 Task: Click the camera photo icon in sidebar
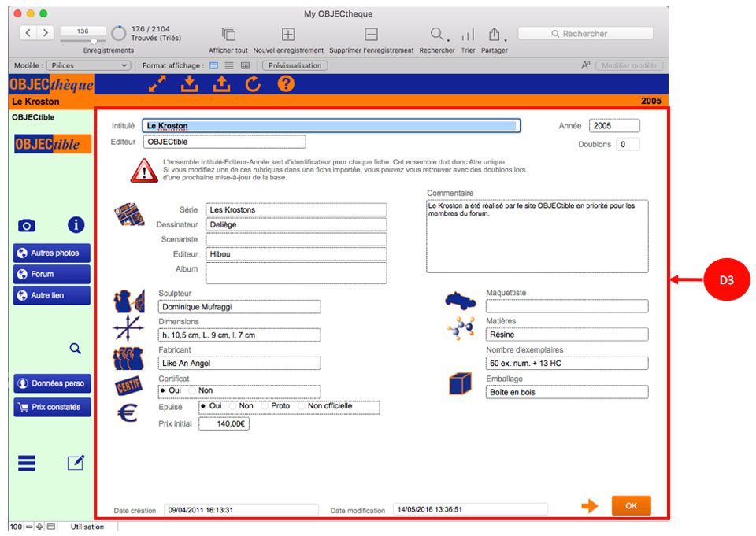pos(27,226)
